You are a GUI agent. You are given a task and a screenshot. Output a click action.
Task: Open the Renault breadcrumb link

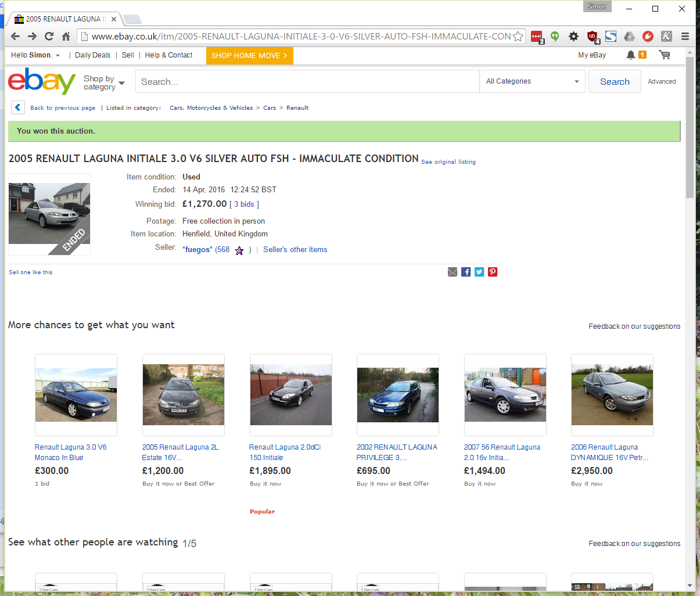pos(297,108)
